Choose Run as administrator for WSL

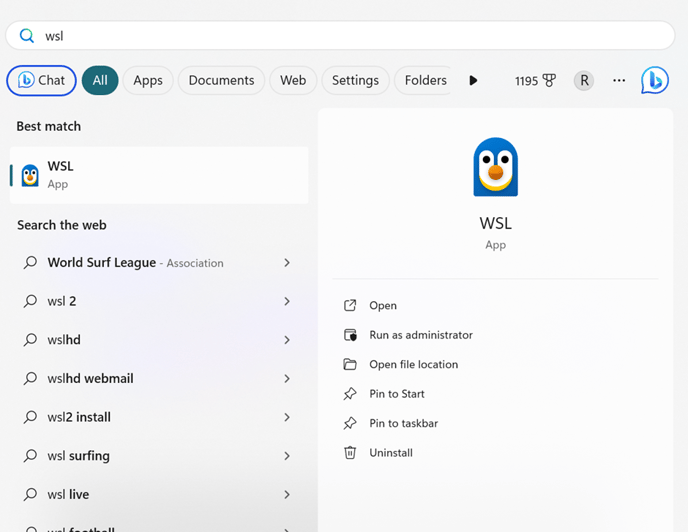tap(421, 335)
